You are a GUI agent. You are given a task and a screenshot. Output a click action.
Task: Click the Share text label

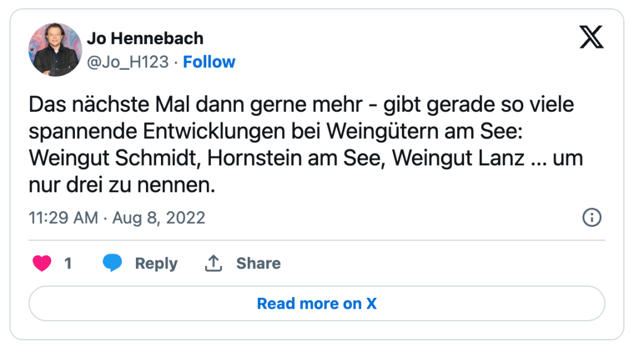click(258, 263)
